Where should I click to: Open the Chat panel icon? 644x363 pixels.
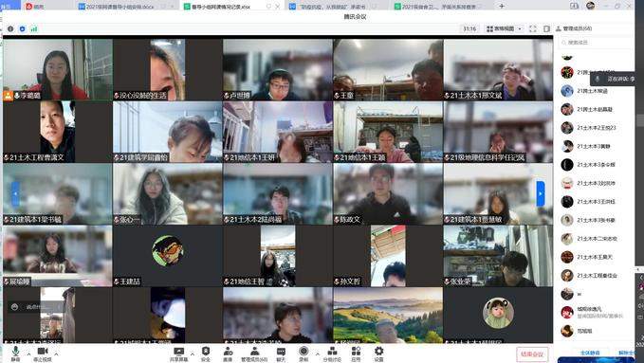coord(281,354)
